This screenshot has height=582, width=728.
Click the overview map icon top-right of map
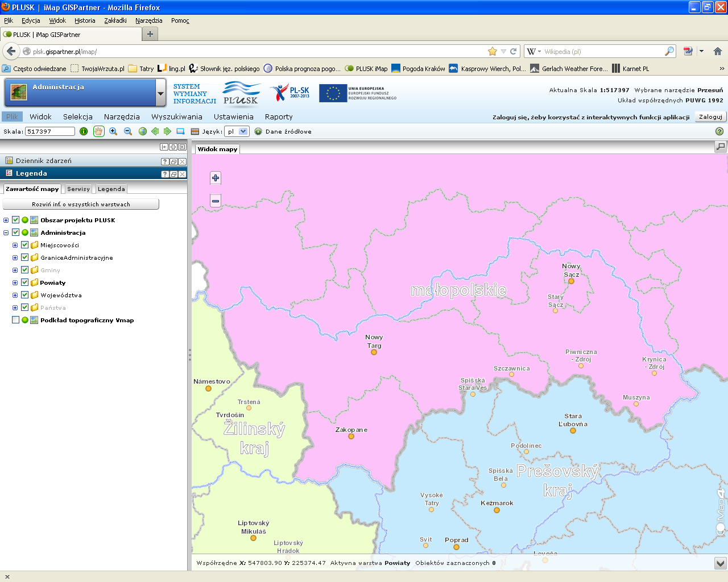[721, 147]
